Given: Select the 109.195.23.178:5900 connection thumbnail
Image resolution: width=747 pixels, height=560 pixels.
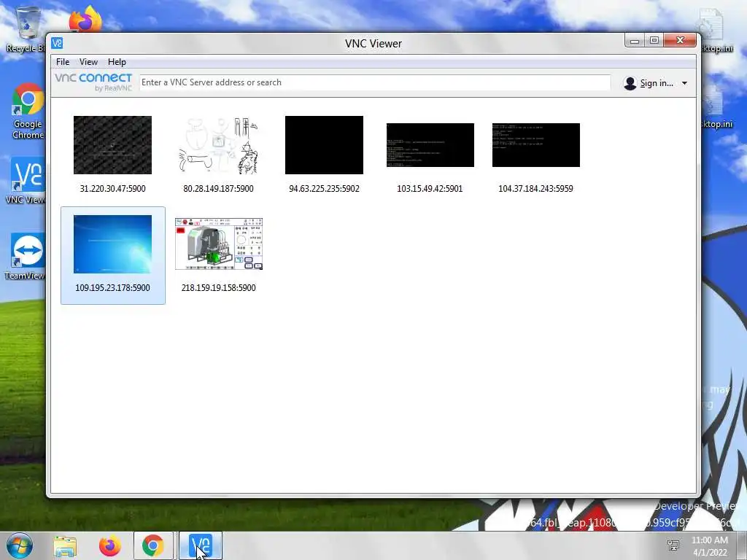Looking at the screenshot, I should (x=112, y=244).
